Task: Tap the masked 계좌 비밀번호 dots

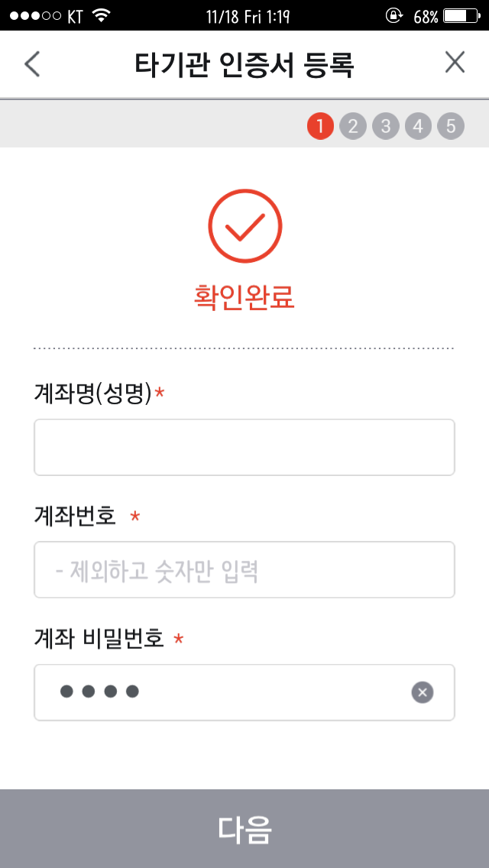Action: point(99,692)
